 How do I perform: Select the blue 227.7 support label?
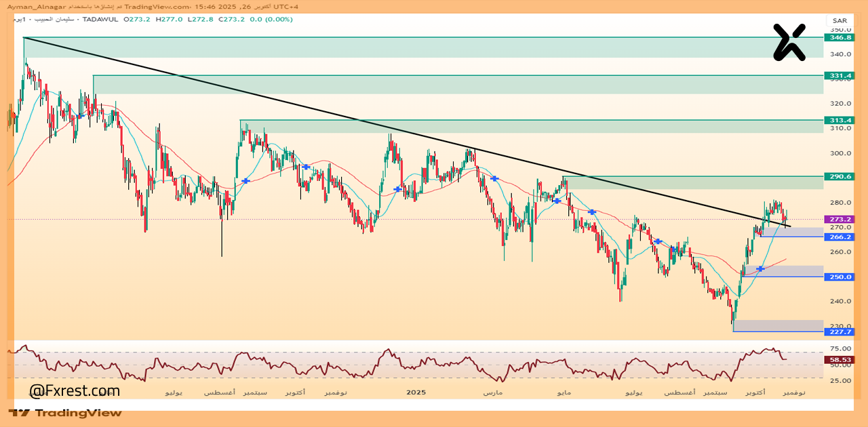pyautogui.click(x=839, y=331)
